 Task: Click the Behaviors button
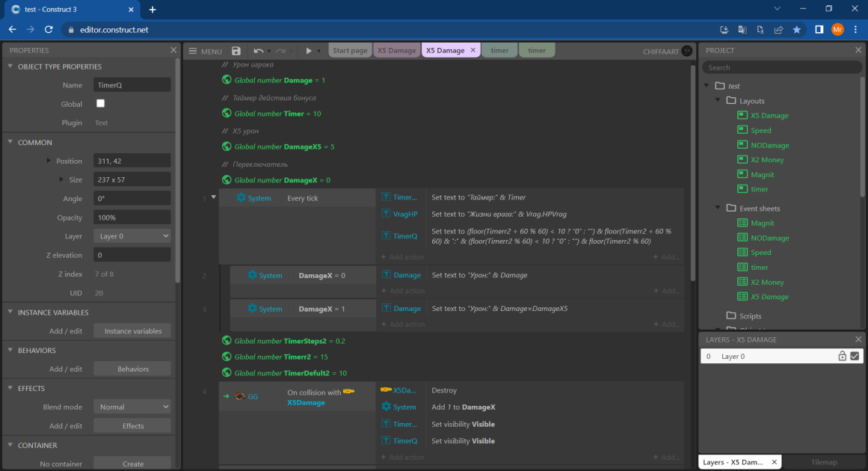pyautogui.click(x=133, y=369)
